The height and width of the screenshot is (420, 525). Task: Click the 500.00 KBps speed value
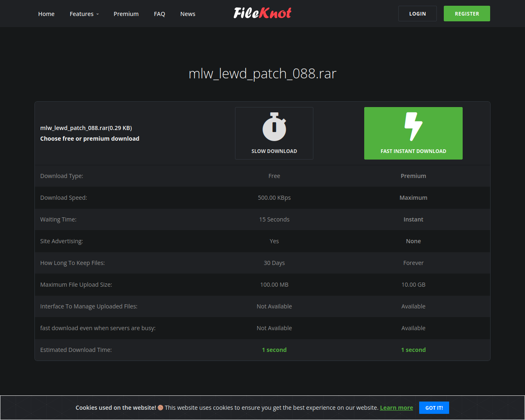coord(274,198)
